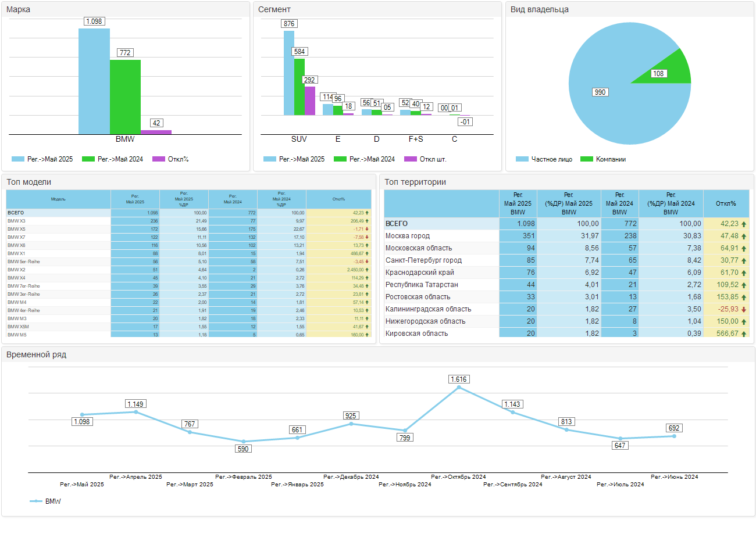Click red down arrow in BMW 5er-Reihe row
Screen dimensions: 756x534
(x=367, y=261)
